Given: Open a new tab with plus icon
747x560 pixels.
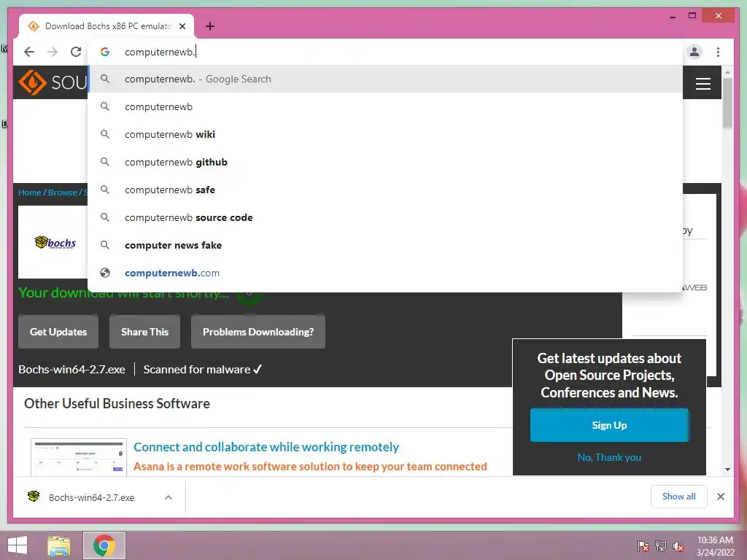Looking at the screenshot, I should (209, 26).
